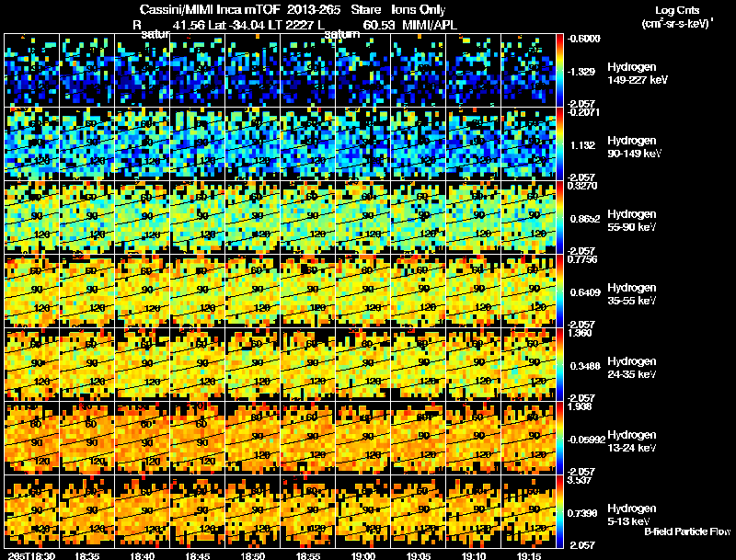Click the '0.8652' colorbar value
This screenshot has width=736, height=560.
point(585,219)
